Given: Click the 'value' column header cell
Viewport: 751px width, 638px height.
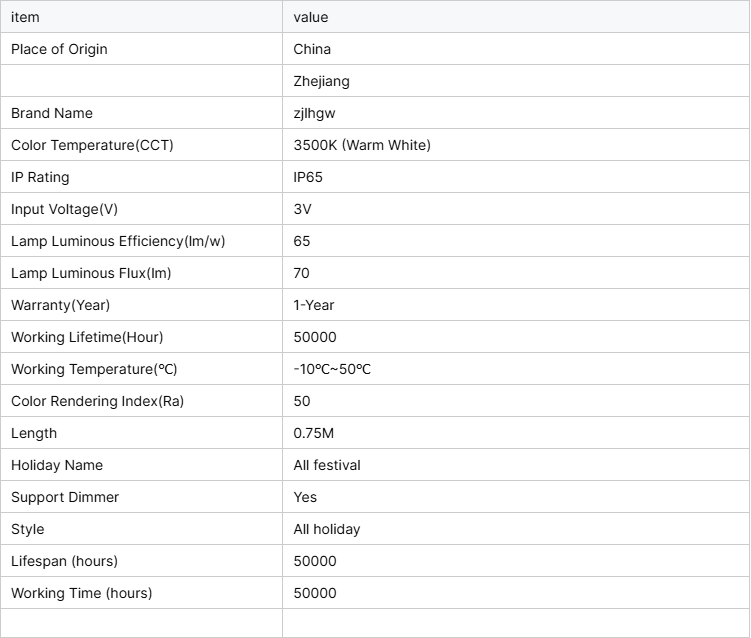Looking at the screenshot, I should pyautogui.click(x=311, y=17).
